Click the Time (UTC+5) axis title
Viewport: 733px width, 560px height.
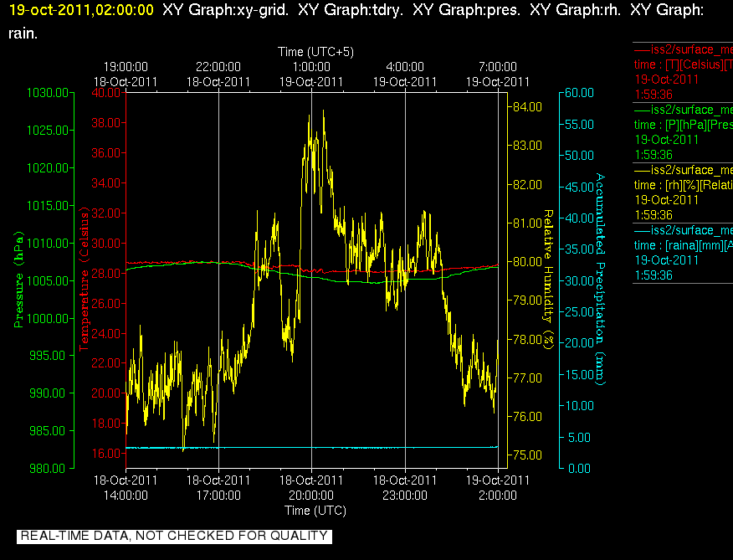tap(315, 51)
